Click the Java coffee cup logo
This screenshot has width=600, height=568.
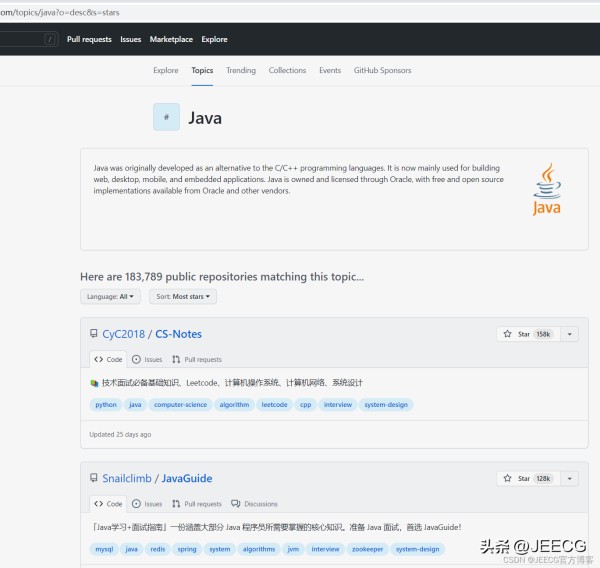(x=547, y=189)
